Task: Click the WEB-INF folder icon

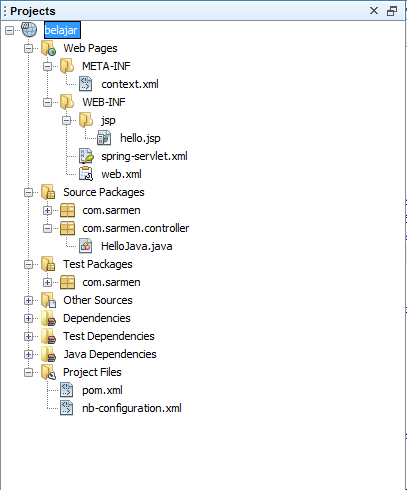Action: pos(67,102)
